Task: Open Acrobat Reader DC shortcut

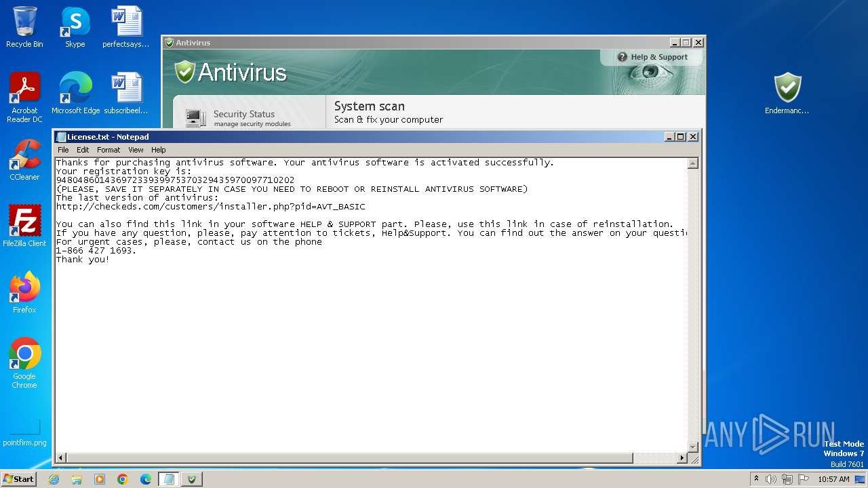Action: 24,98
